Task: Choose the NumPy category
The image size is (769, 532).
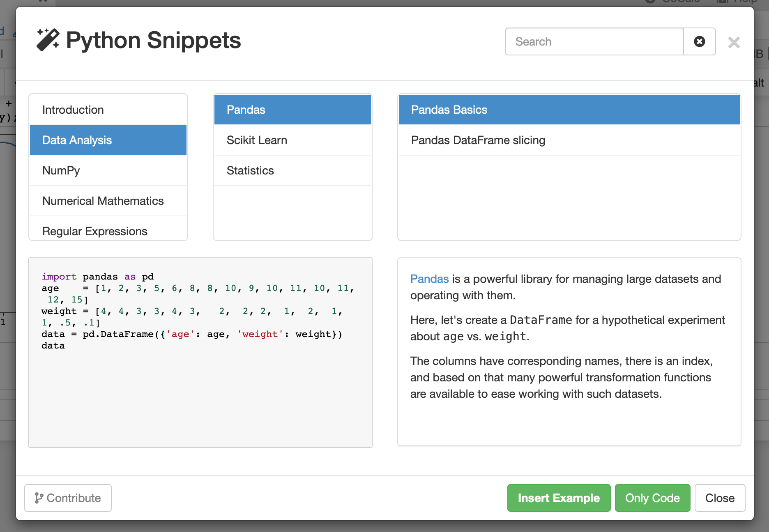Action: pos(108,170)
